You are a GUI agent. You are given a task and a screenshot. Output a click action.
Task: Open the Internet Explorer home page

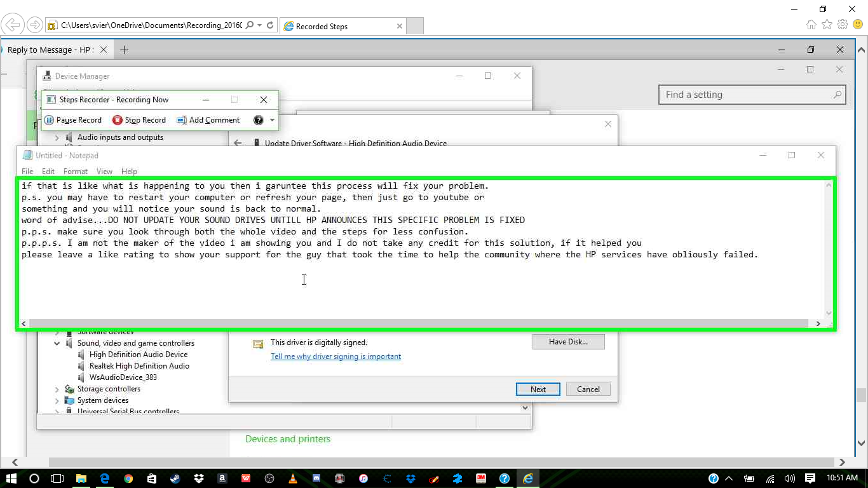point(811,25)
